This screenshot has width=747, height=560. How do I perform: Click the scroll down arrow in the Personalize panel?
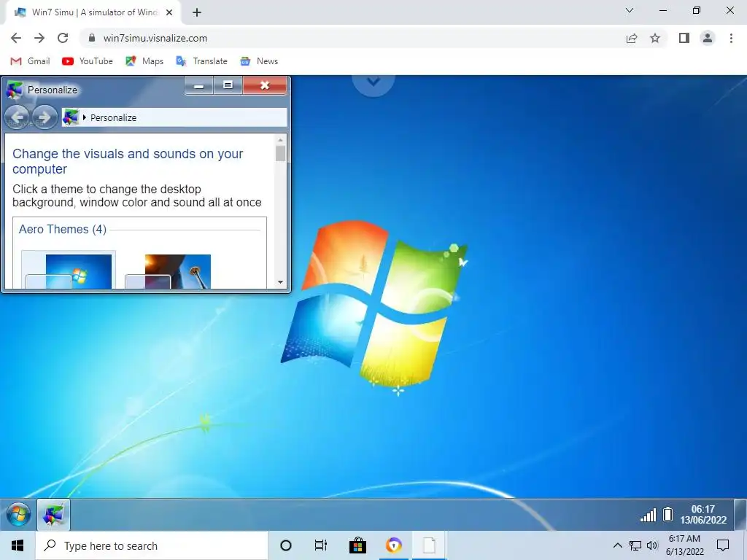281,282
